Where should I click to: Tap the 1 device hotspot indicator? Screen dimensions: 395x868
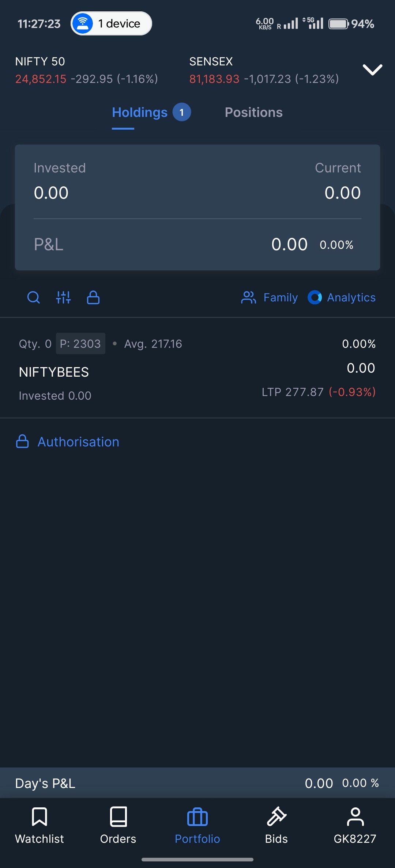(x=111, y=24)
